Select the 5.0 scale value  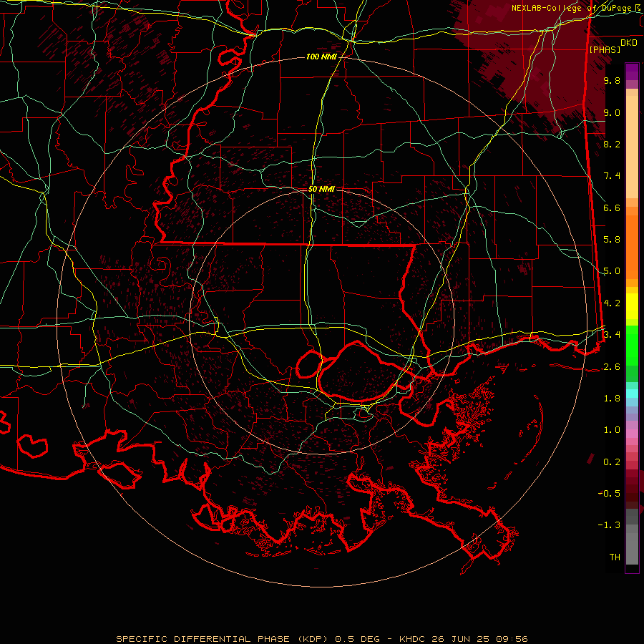612,271
